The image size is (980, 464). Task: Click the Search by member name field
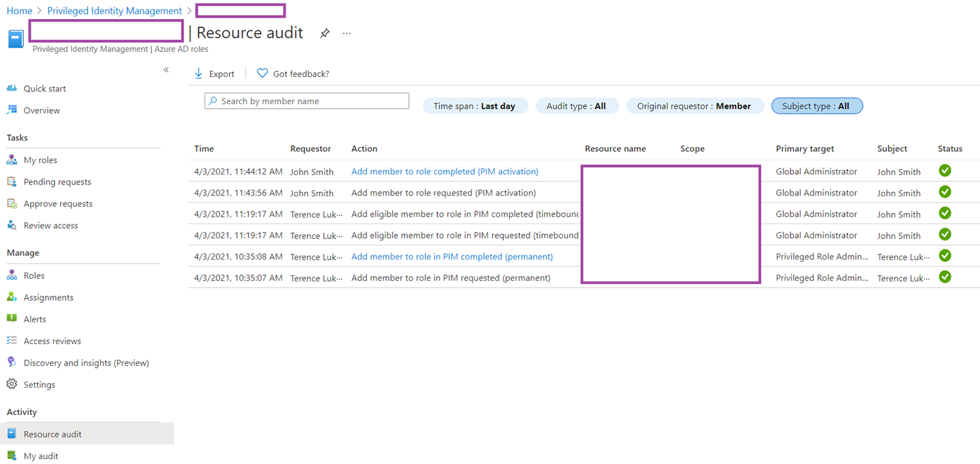307,101
